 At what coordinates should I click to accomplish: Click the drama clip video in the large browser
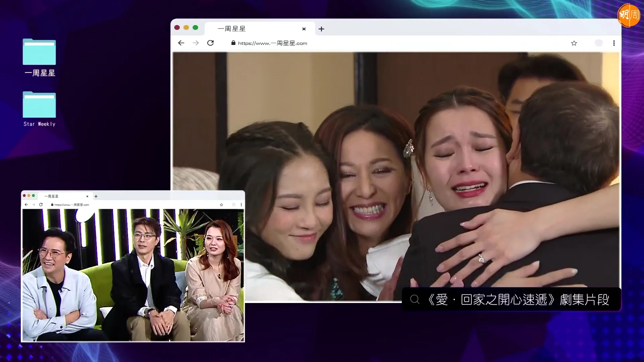(396, 177)
